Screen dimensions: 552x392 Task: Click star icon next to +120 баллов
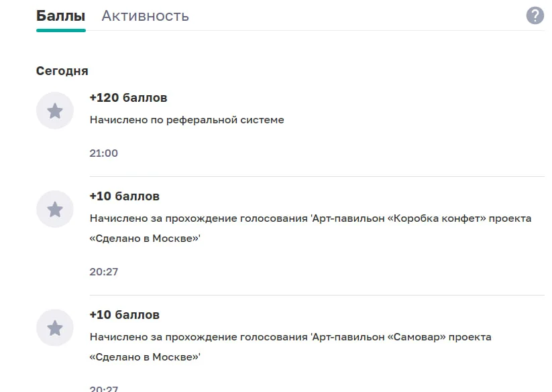55,111
